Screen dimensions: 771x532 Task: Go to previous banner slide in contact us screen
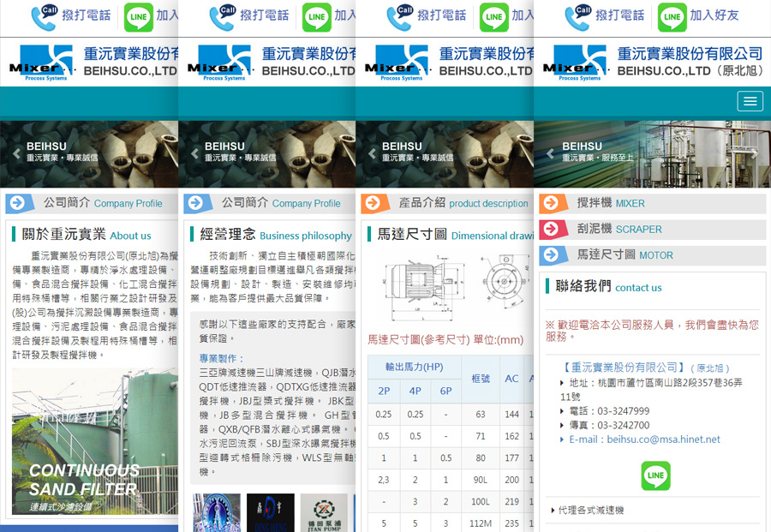click(550, 154)
